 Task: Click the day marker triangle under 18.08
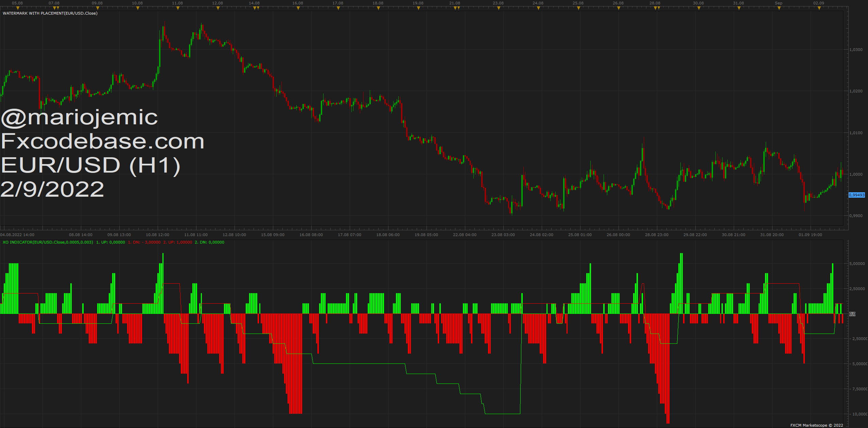coord(378,8)
